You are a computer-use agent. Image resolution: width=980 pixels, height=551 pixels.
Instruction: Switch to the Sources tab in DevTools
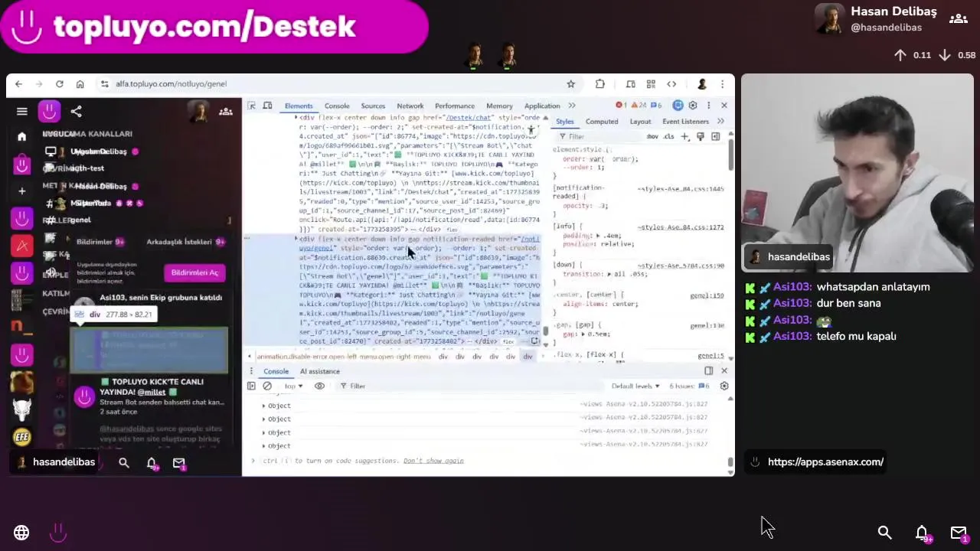pos(373,106)
